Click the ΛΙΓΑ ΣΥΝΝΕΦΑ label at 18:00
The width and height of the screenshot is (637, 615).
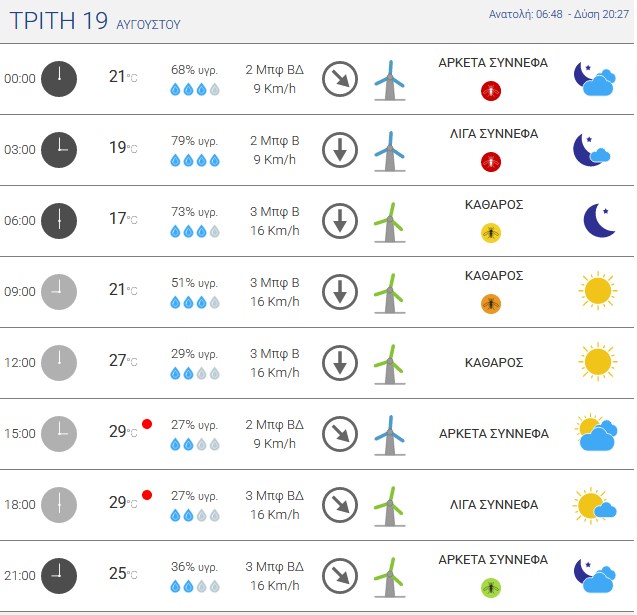(494, 505)
